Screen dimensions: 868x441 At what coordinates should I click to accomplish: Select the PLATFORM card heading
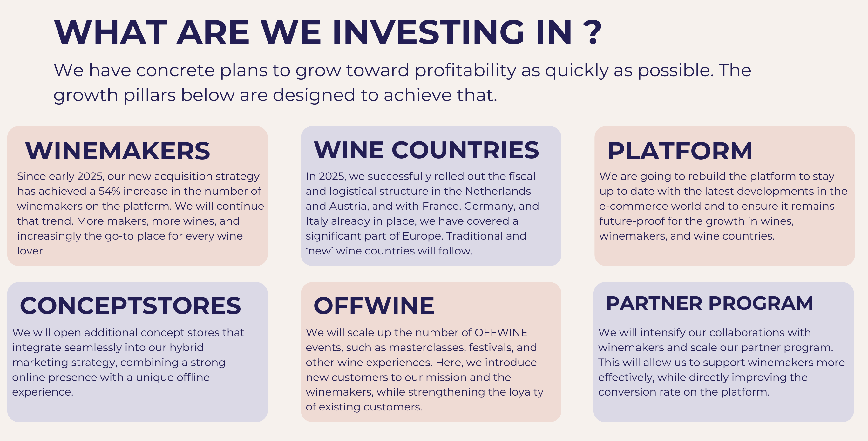(x=680, y=151)
